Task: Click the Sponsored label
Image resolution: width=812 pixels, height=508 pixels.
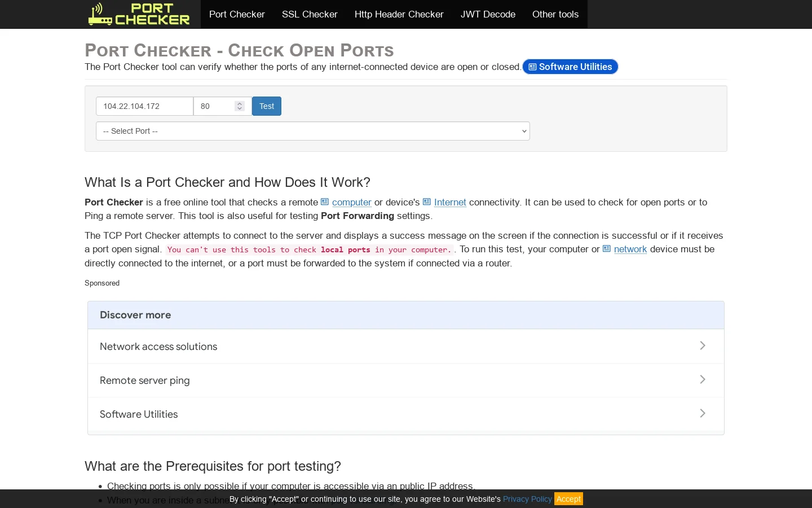Action: (x=102, y=283)
